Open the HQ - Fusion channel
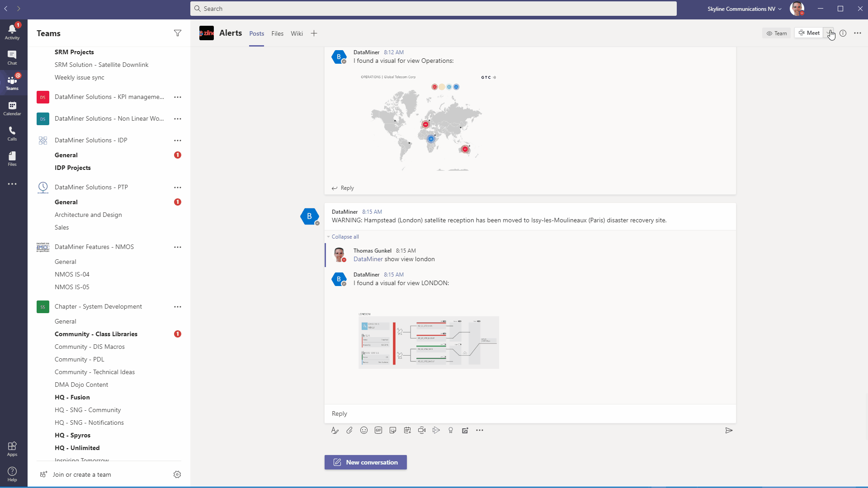The width and height of the screenshot is (868, 488). coord(72,397)
